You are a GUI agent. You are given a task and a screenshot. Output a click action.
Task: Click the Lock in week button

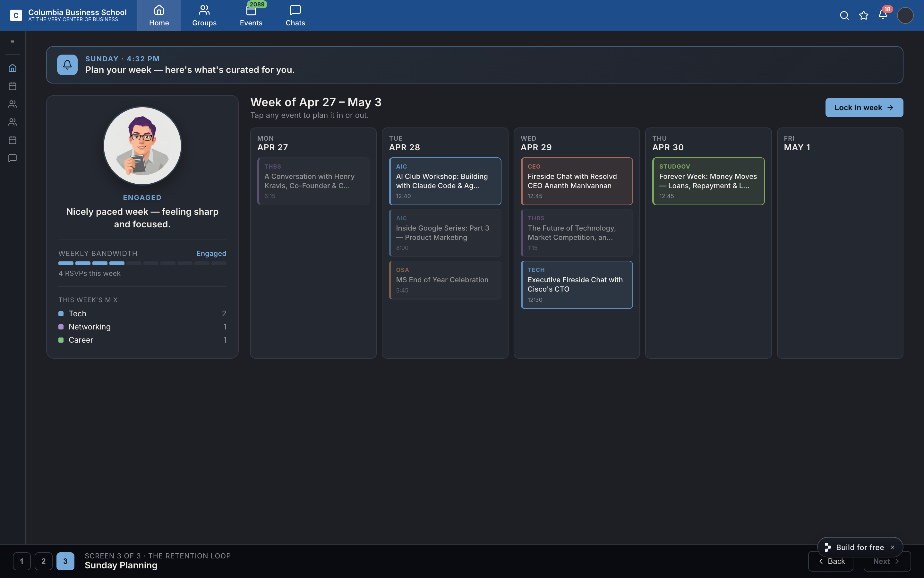pyautogui.click(x=864, y=108)
